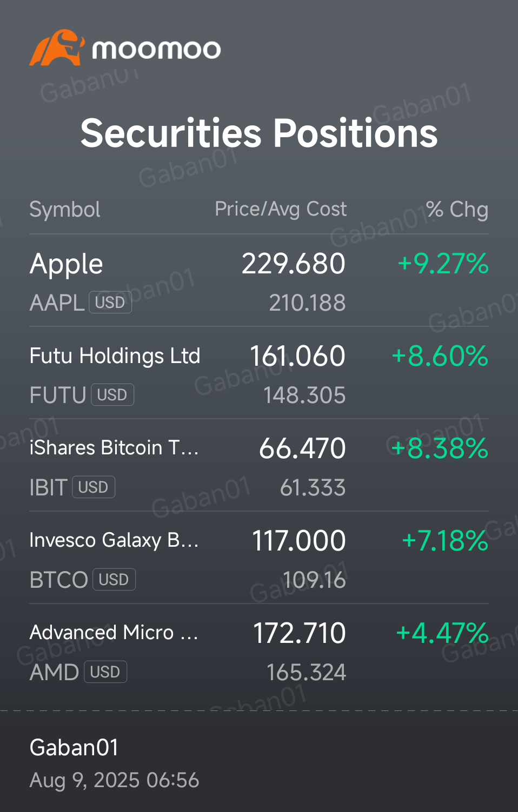This screenshot has height=812, width=518.
Task: Click Futu's +8.60% change value
Action: [440, 356]
